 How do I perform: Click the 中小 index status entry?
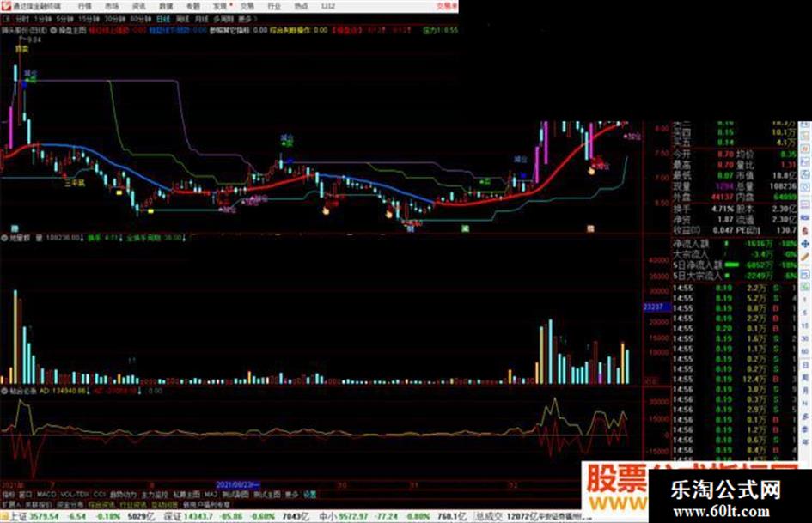(x=394, y=516)
